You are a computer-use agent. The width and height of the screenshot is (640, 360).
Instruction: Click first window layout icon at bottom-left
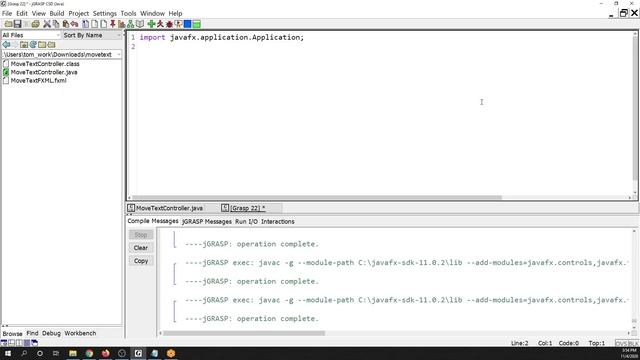pos(4,343)
